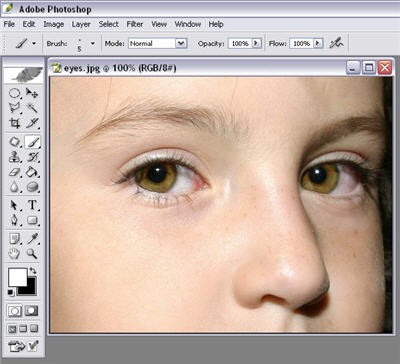Select the Brush tool in toolbox
Viewport: 400px width, 364px height.
(x=32, y=142)
